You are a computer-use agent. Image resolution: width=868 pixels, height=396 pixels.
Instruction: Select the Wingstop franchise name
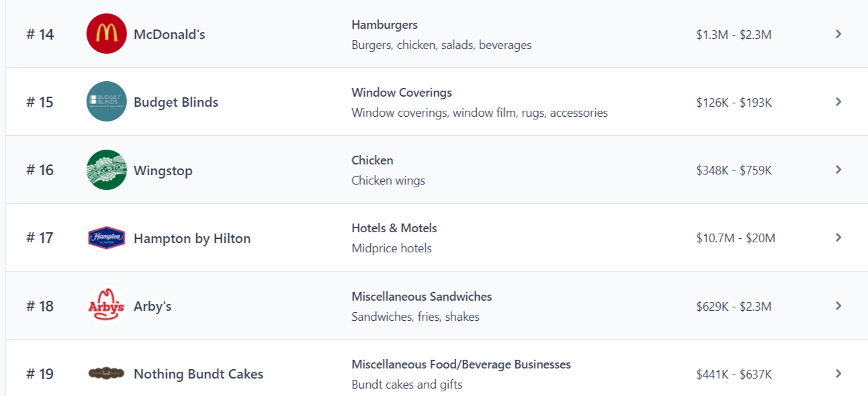tap(163, 170)
